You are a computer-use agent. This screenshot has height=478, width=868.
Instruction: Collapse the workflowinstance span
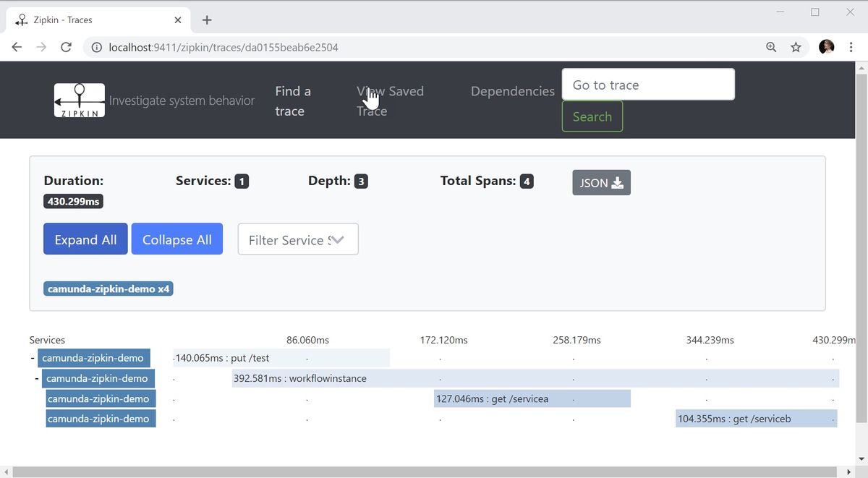click(x=37, y=378)
